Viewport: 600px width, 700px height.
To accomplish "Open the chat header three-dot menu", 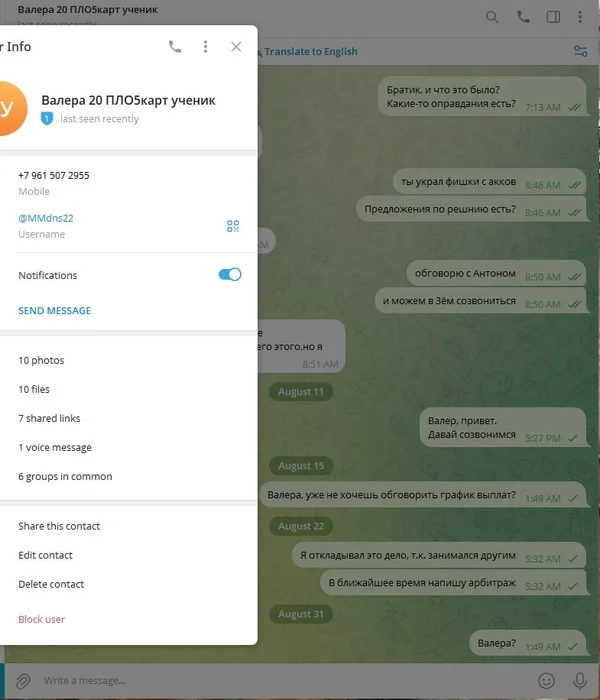I will tap(580, 17).
